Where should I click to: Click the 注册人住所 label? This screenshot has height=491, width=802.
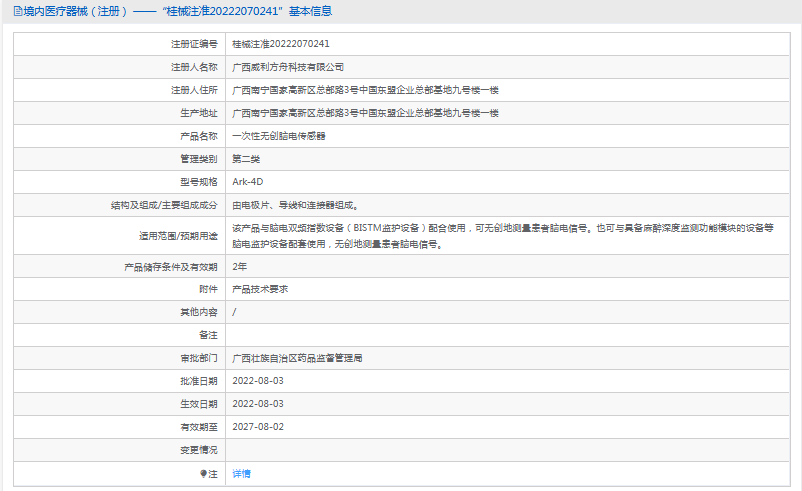click(x=194, y=90)
